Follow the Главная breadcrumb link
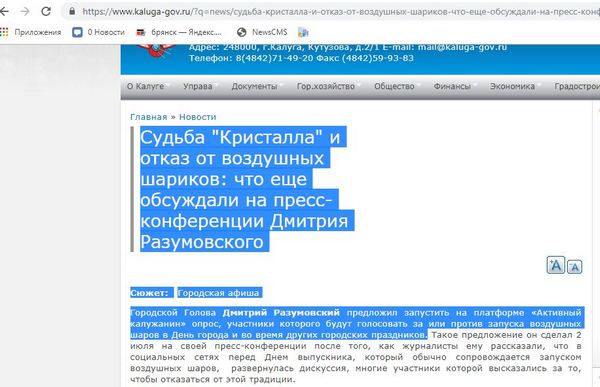The width and height of the screenshot is (600, 387). [x=149, y=117]
